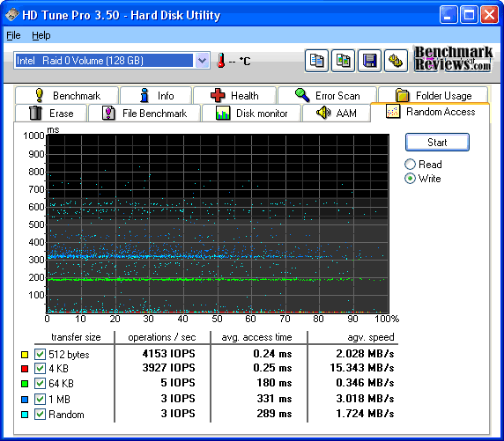
Task: Click the AAM speaker icon
Action: pyautogui.click(x=323, y=113)
